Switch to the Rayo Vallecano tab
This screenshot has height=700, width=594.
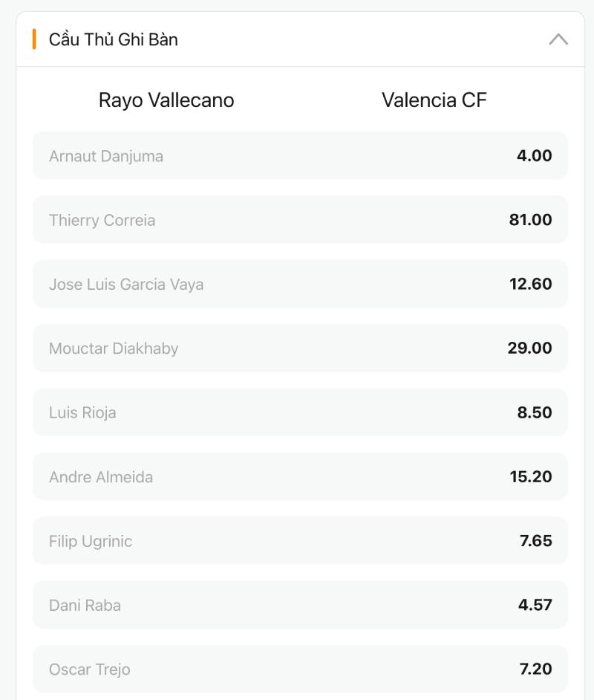point(166,100)
